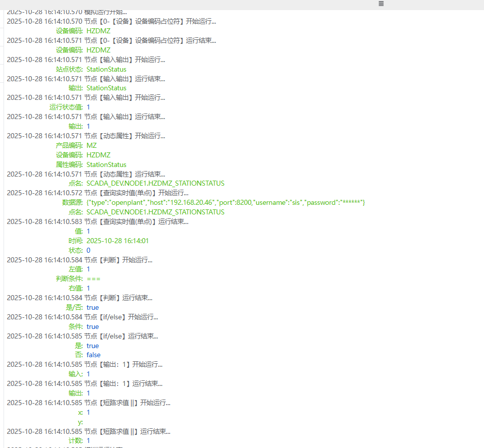Viewport: 484px width, 448px height.
Task: Select the StationStatus value beside 属性编码
Action: (106, 164)
